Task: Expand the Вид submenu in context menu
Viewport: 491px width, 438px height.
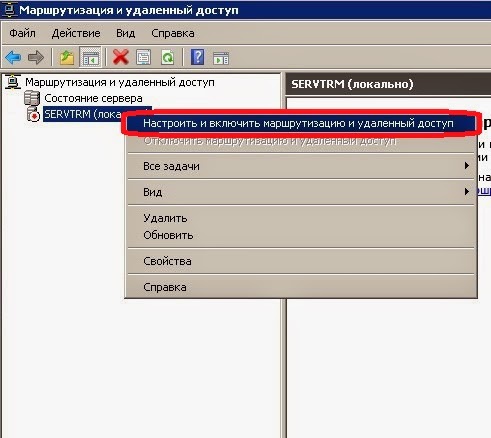Action: (301, 192)
